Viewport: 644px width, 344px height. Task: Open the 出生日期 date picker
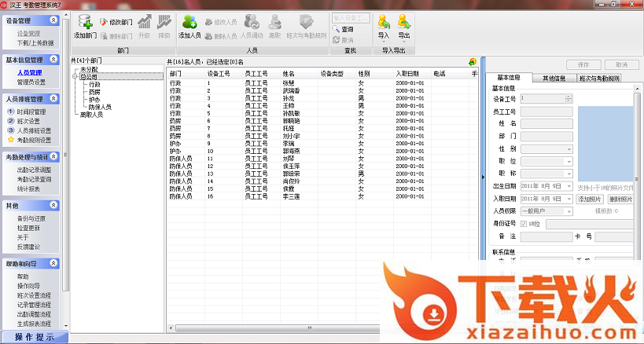click(x=569, y=186)
